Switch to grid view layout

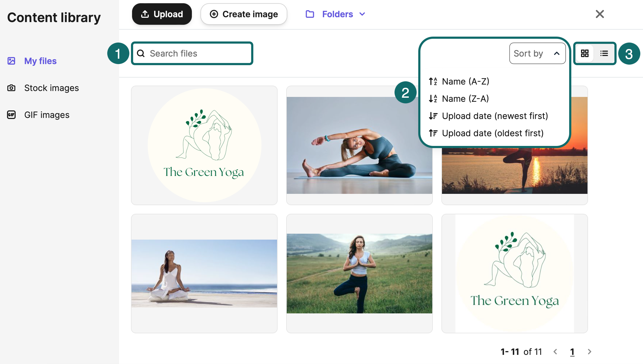[585, 53]
